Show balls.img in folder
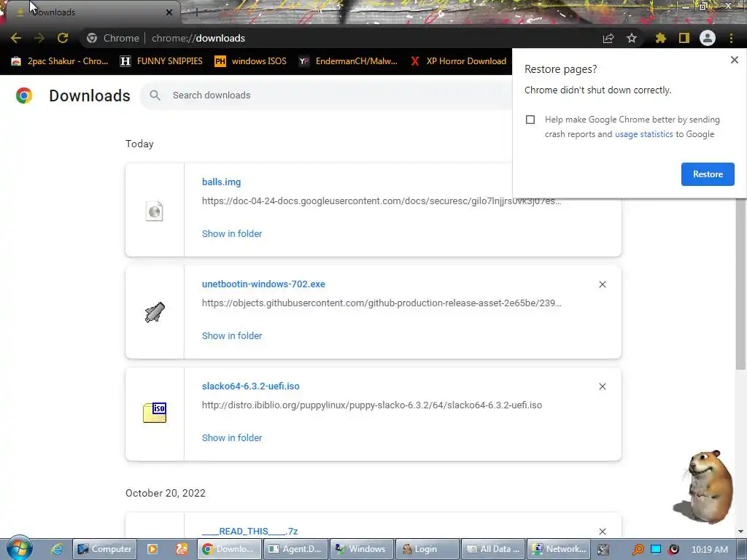747x560 pixels. (232, 234)
